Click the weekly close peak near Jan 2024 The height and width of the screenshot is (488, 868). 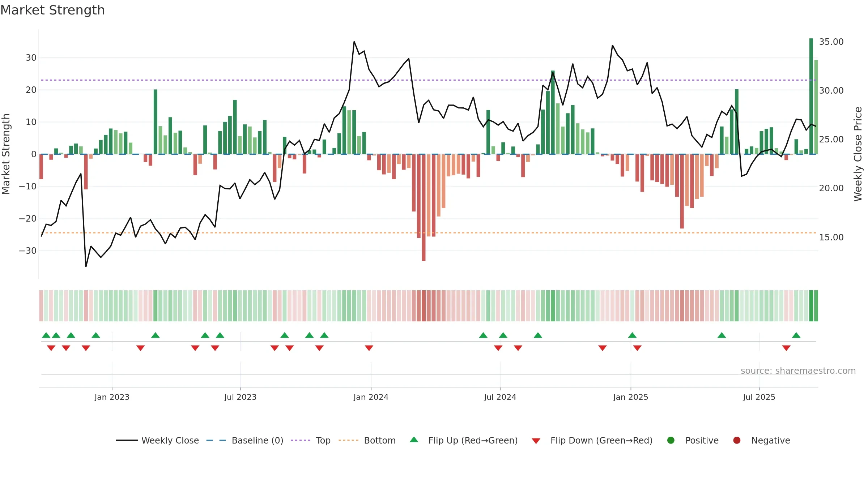point(354,42)
